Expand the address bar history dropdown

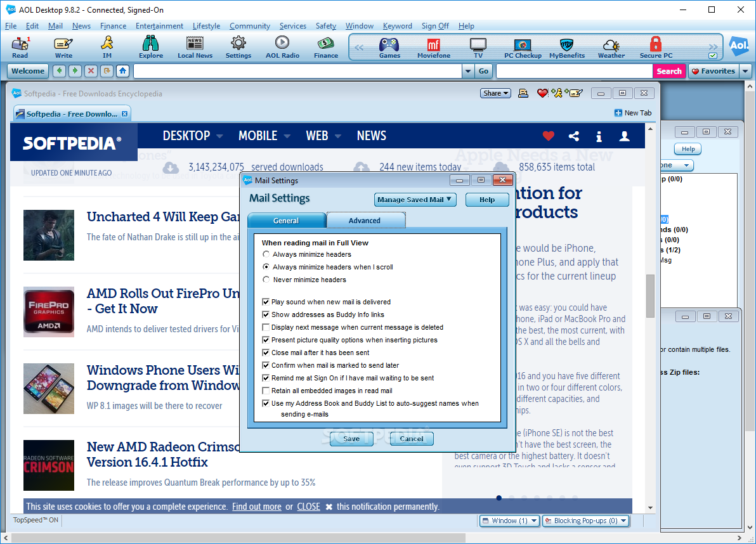pos(467,71)
